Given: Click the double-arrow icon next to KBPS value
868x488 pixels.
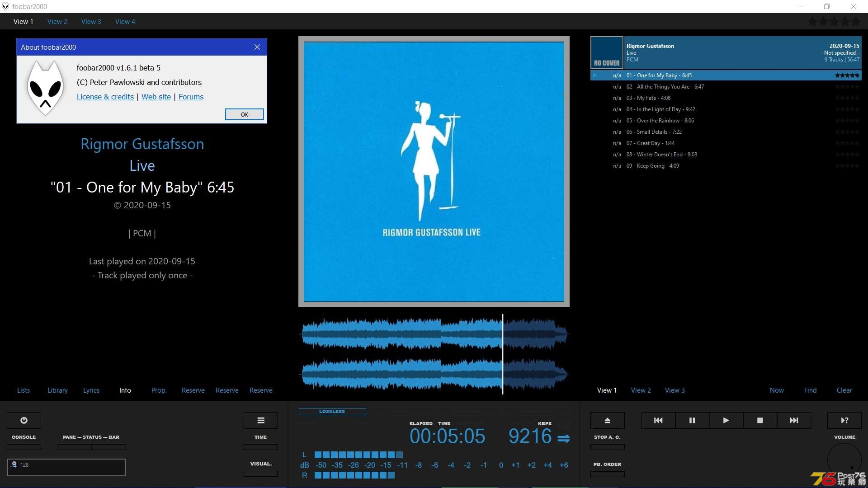Looking at the screenshot, I should pos(564,438).
